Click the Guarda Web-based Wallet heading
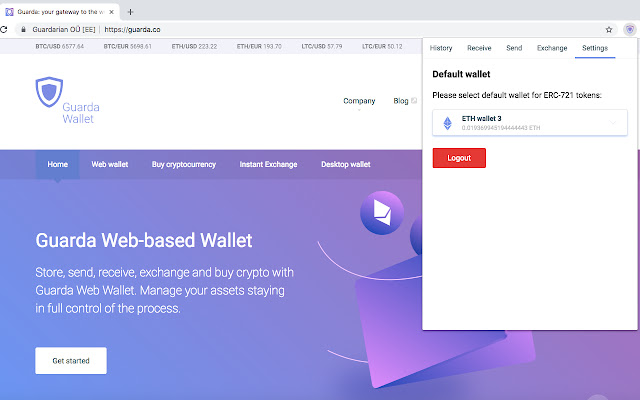Image resolution: width=640 pixels, height=400 pixels. point(144,240)
